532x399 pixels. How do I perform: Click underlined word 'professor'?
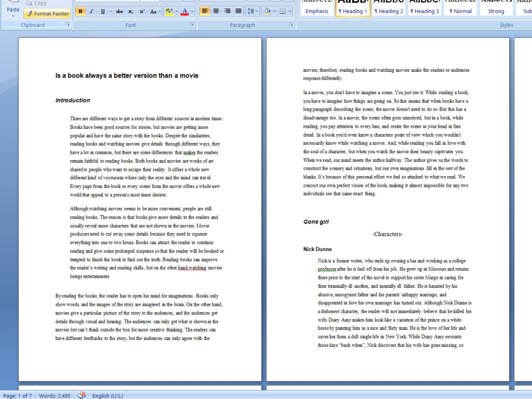(327, 269)
